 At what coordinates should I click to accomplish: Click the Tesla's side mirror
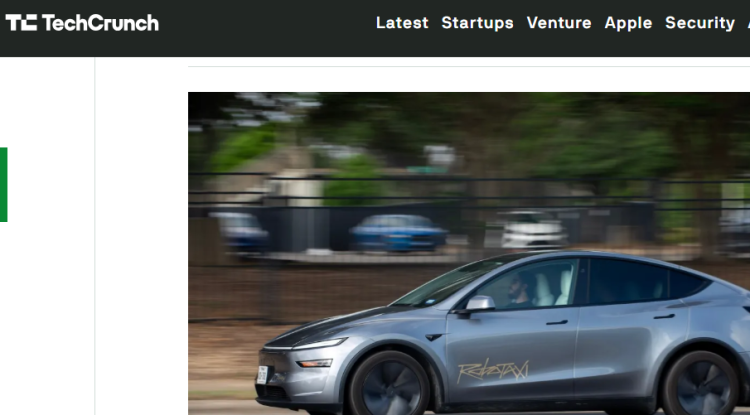point(479,304)
